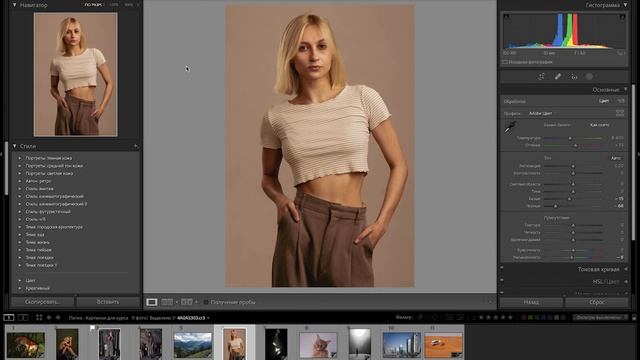Screen dimensions: 640x360
Task: Select the orange cat thumbnail in filmstrip
Action: click(x=318, y=344)
